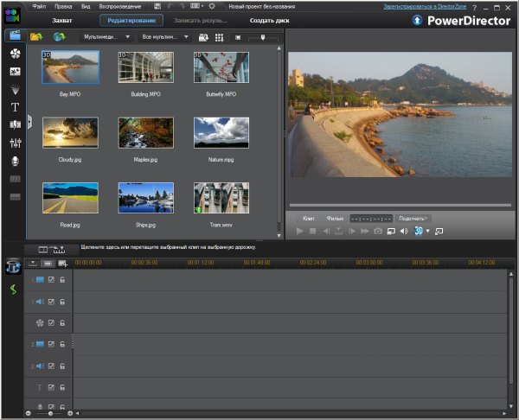519x420 pixels.
Task: Open the Title Room (T icon) in sidebar
Action: [x=15, y=107]
